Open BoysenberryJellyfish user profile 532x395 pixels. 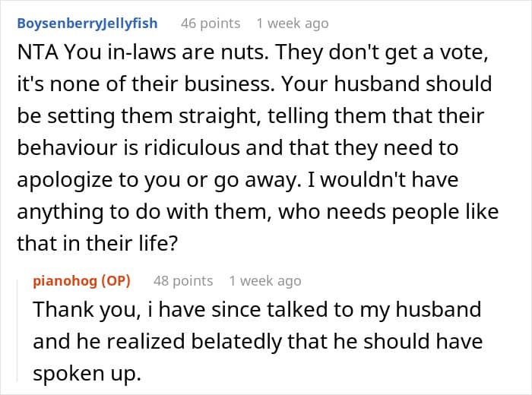click(x=87, y=24)
